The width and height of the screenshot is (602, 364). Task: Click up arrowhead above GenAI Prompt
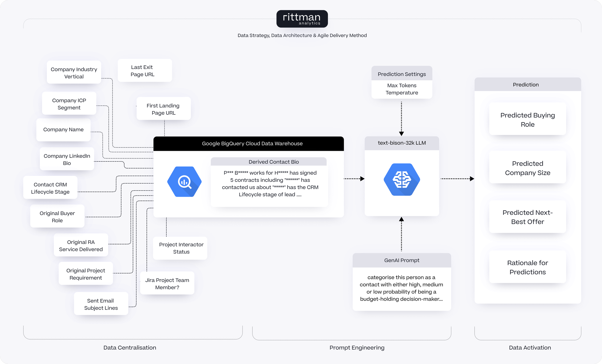tap(401, 219)
